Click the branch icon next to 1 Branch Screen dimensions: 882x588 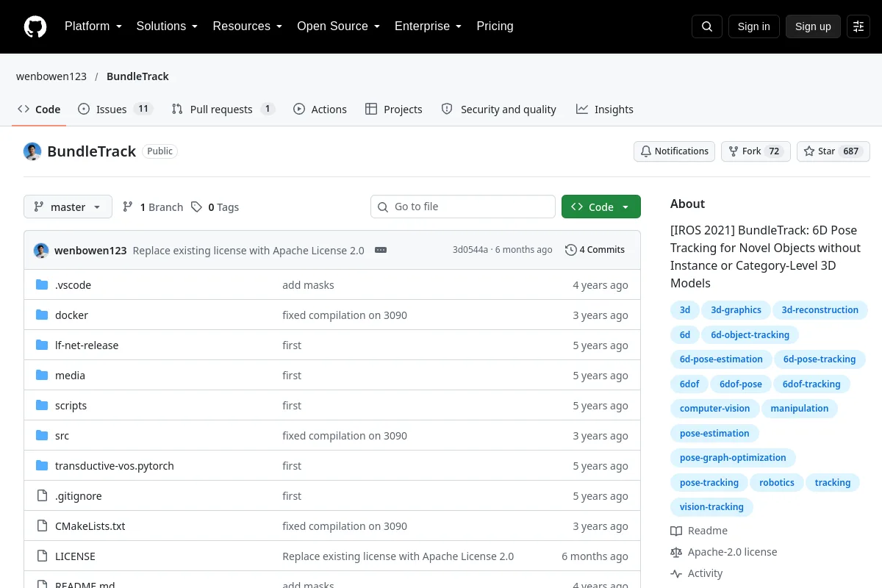pyautogui.click(x=128, y=207)
